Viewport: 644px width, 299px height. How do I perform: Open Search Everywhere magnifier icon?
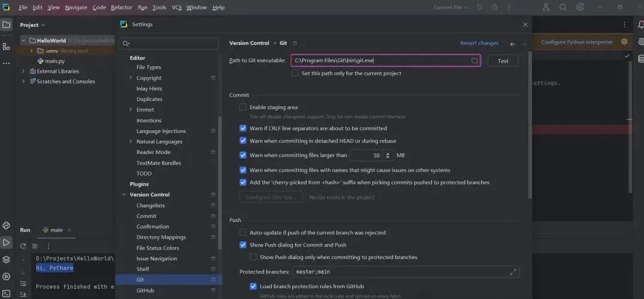click(x=563, y=7)
